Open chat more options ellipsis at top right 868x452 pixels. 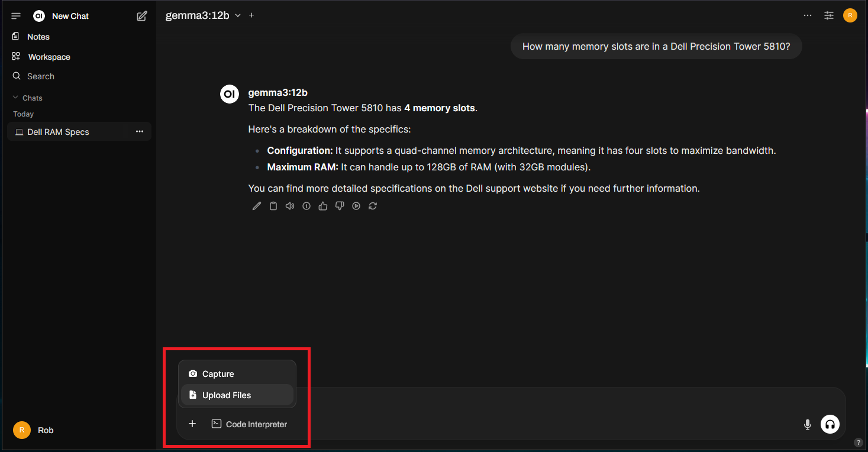808,16
